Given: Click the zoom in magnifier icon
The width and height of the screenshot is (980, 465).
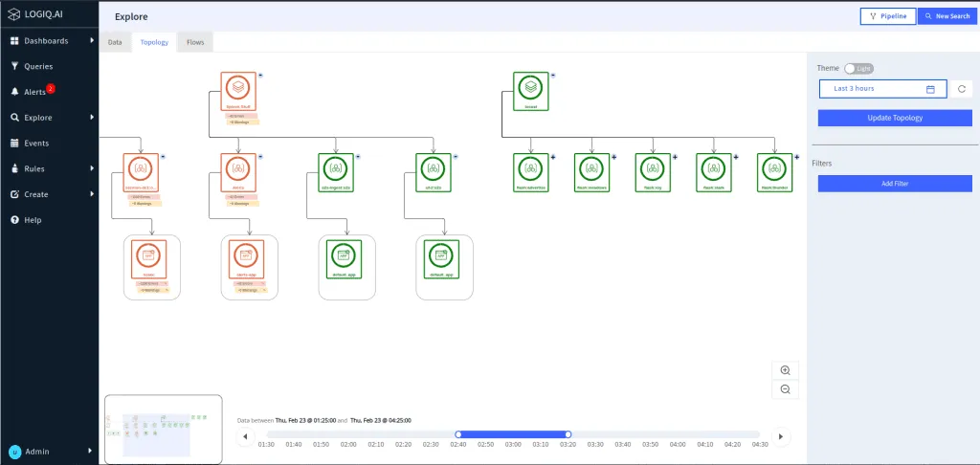Looking at the screenshot, I should [x=785, y=370].
